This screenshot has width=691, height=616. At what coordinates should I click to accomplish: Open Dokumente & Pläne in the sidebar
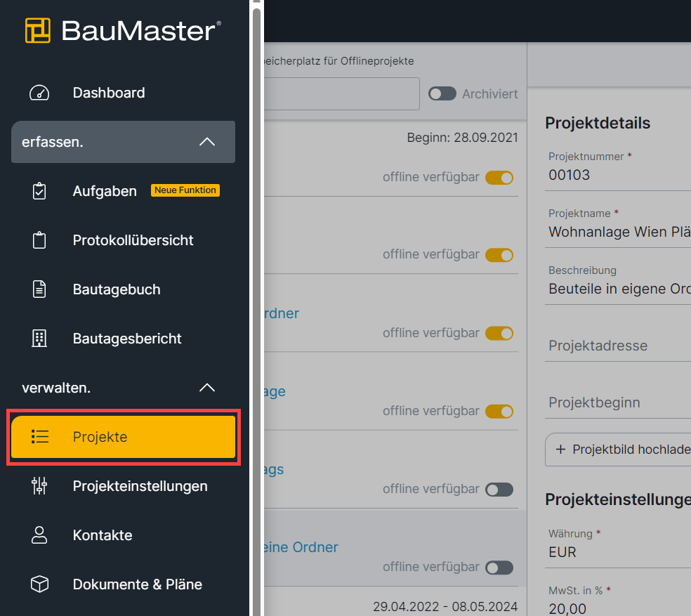coord(123,584)
